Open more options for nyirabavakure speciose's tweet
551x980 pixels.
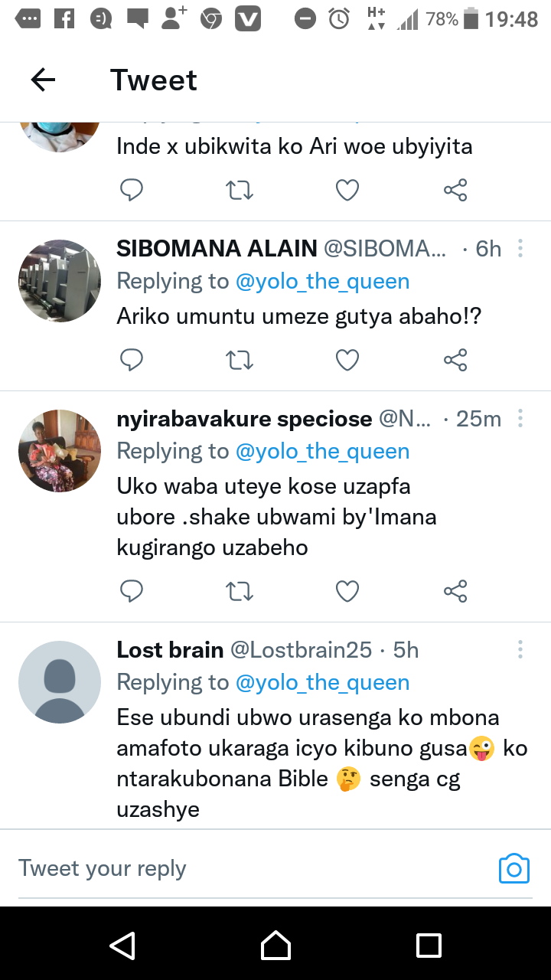(520, 418)
